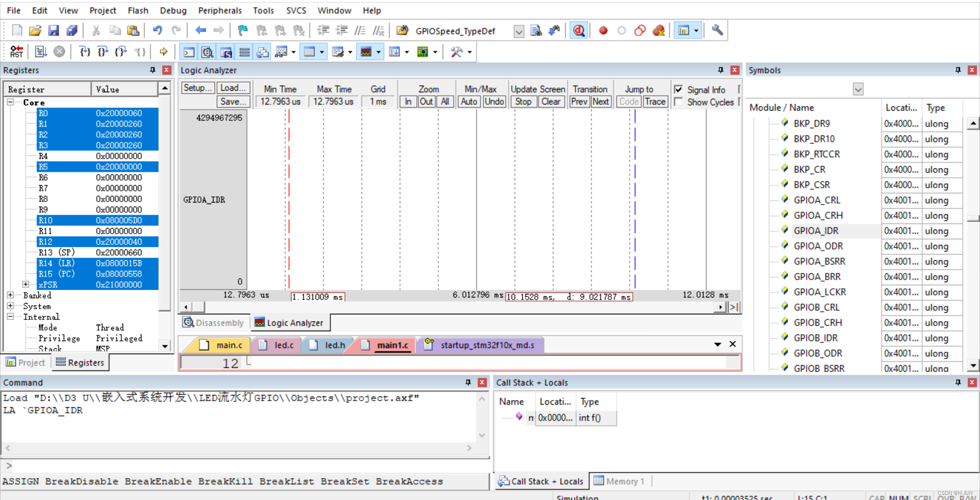980x500 pixels.
Task: Expand the xPSR register
Action: [x=26, y=284]
